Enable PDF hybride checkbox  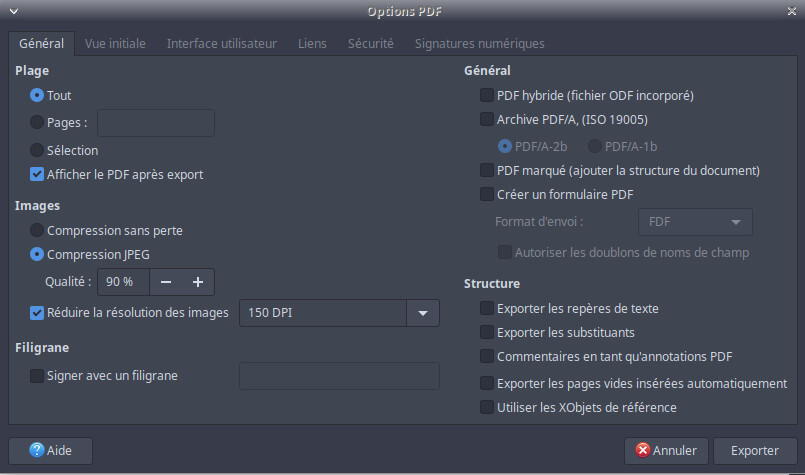pos(487,96)
